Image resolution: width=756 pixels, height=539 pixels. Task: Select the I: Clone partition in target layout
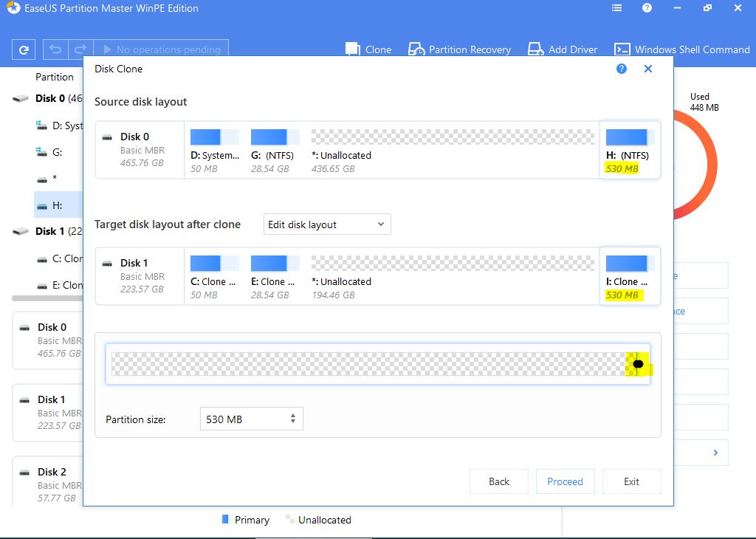[629, 276]
